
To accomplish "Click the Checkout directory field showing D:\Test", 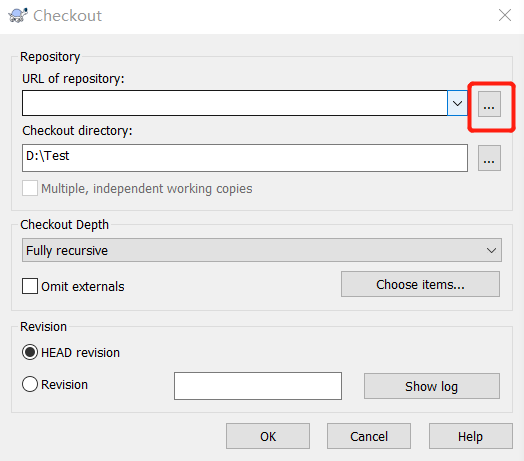I will [x=245, y=158].
